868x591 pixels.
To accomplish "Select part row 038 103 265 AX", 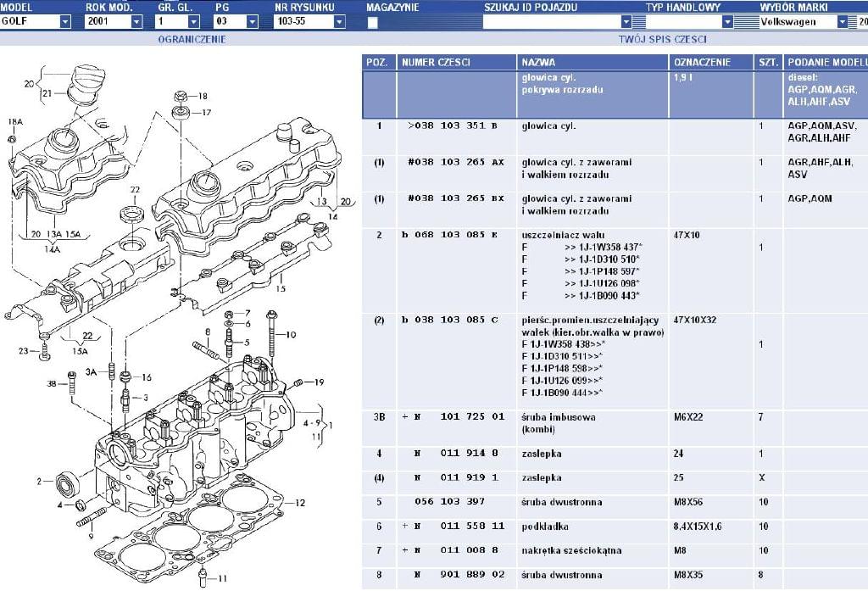I will pos(455,162).
